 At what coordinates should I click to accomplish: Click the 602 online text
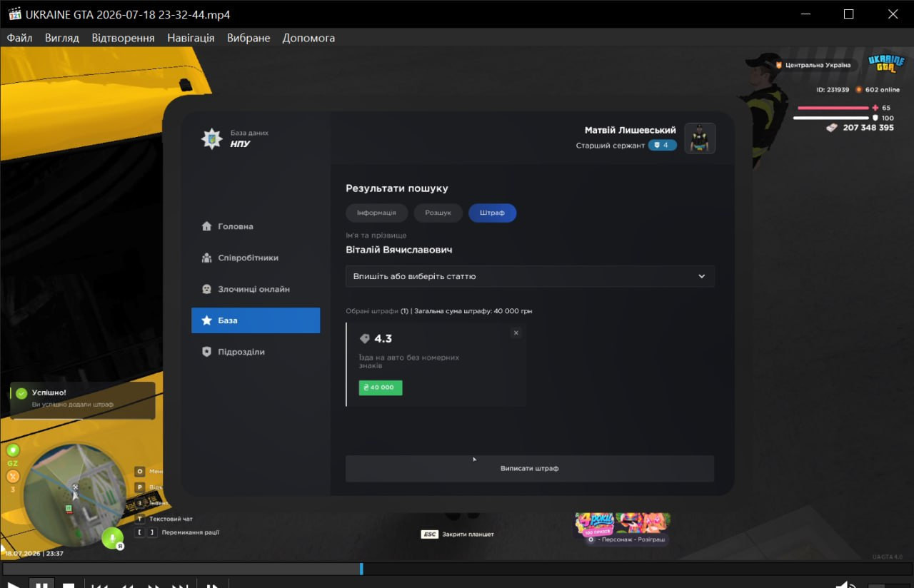pos(883,90)
